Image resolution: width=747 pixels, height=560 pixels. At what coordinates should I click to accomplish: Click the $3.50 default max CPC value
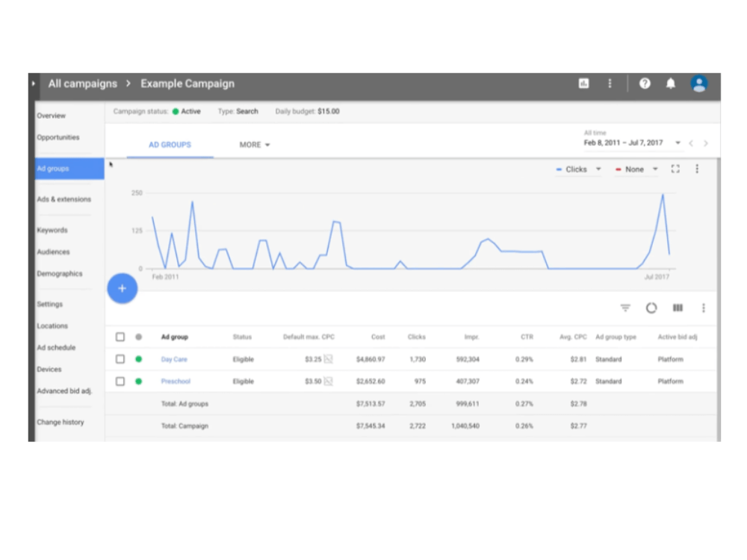tap(313, 381)
